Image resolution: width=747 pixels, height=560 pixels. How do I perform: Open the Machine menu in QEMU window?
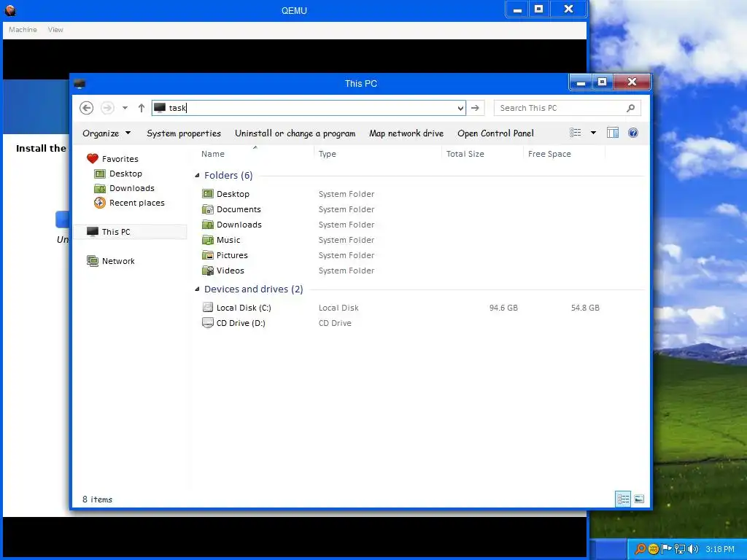[x=23, y=29]
